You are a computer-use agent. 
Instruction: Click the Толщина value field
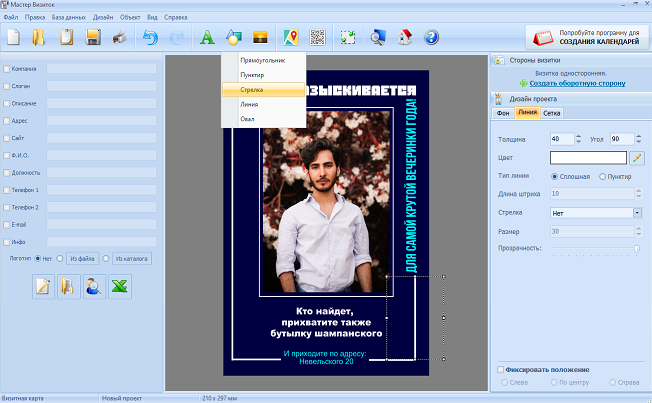(562, 139)
